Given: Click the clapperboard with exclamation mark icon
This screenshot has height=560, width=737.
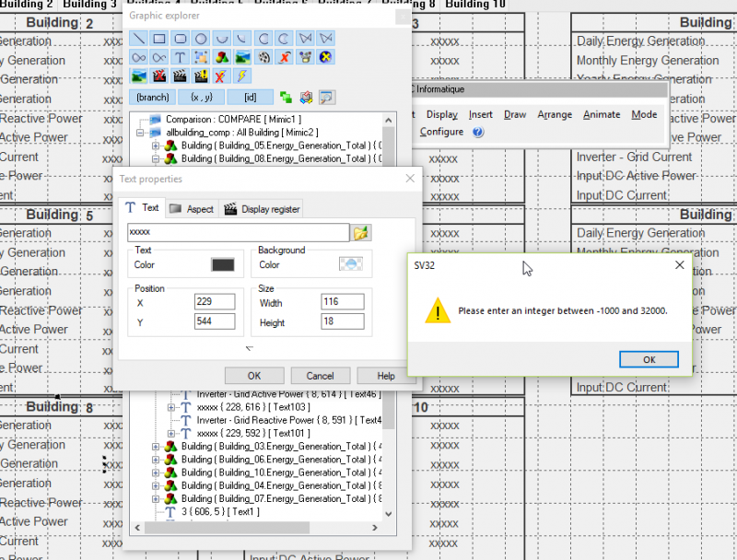Looking at the screenshot, I should (x=201, y=76).
